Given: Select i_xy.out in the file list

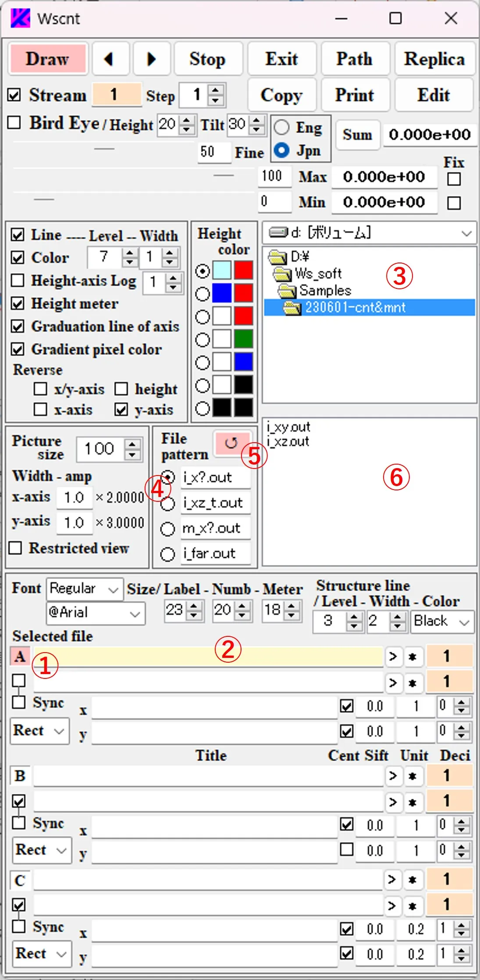Looking at the screenshot, I should click(288, 427).
